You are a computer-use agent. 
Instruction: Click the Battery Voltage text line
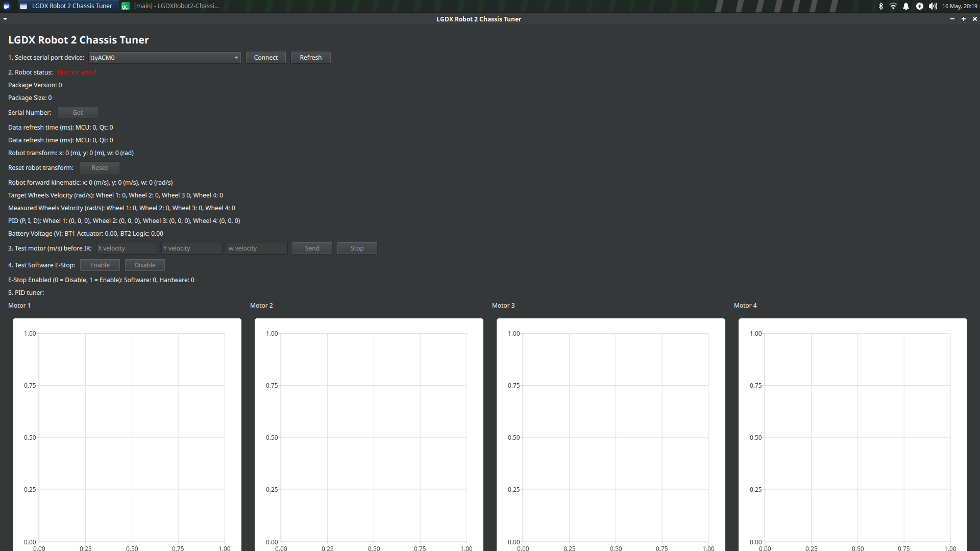pos(86,234)
